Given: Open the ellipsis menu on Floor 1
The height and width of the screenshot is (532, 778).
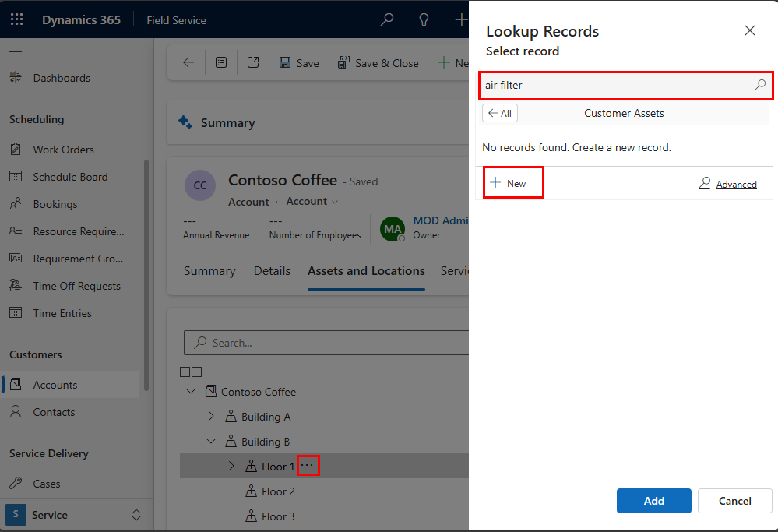Looking at the screenshot, I should [x=308, y=465].
